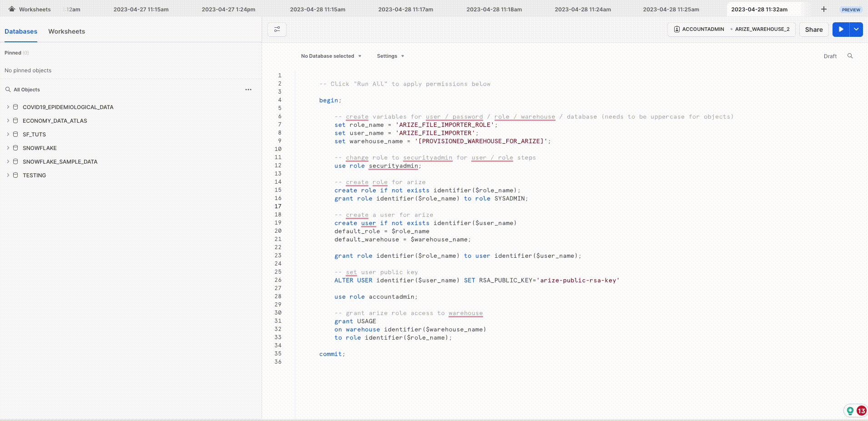Open the 2023-04-27 1:24pm worksheet tab
Viewport: 868px width, 421px height.
[x=228, y=9]
